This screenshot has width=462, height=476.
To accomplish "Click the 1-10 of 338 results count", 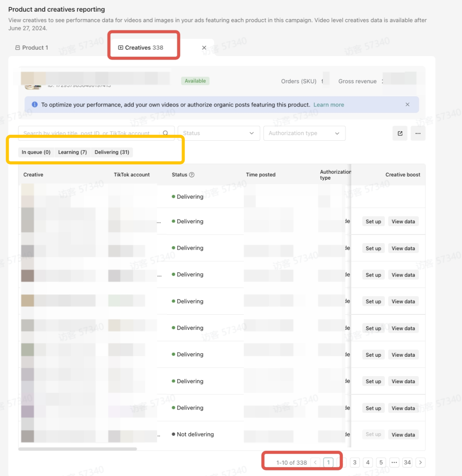I will point(292,463).
